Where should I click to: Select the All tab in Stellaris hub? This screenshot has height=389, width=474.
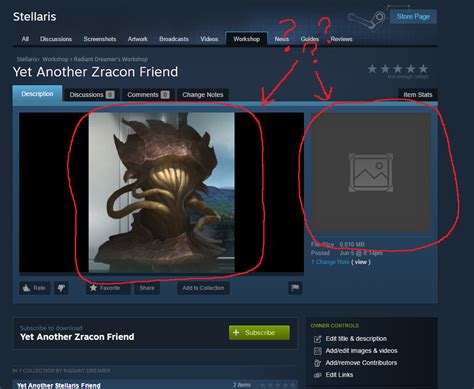click(x=25, y=39)
